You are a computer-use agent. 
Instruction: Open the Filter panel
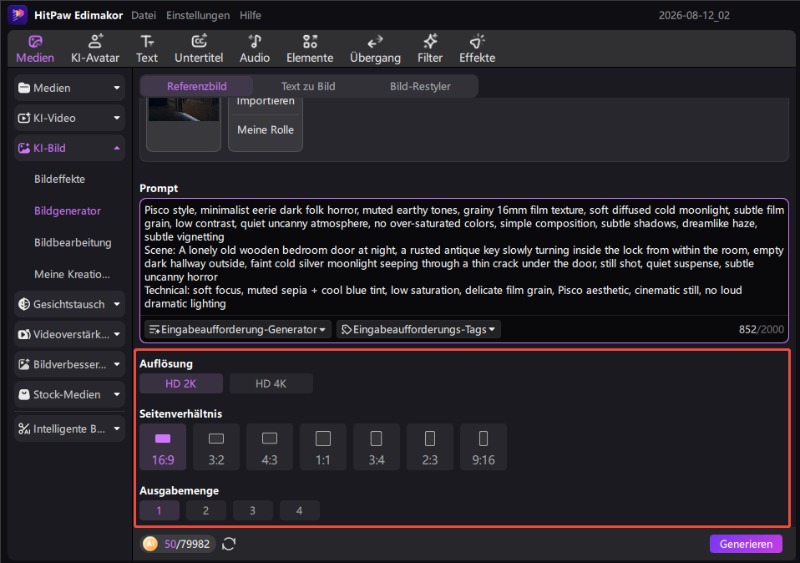(x=430, y=49)
